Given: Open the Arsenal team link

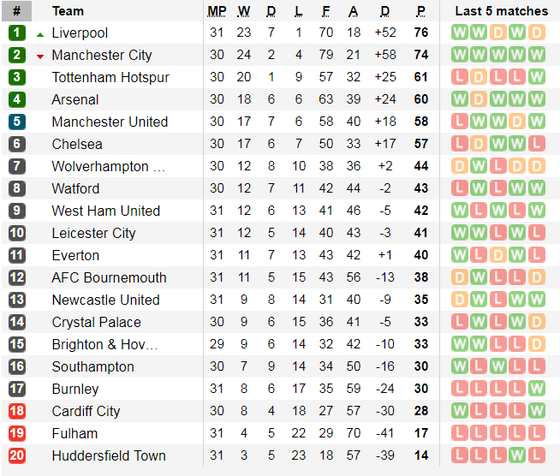Looking at the screenshot, I should coord(75,99).
